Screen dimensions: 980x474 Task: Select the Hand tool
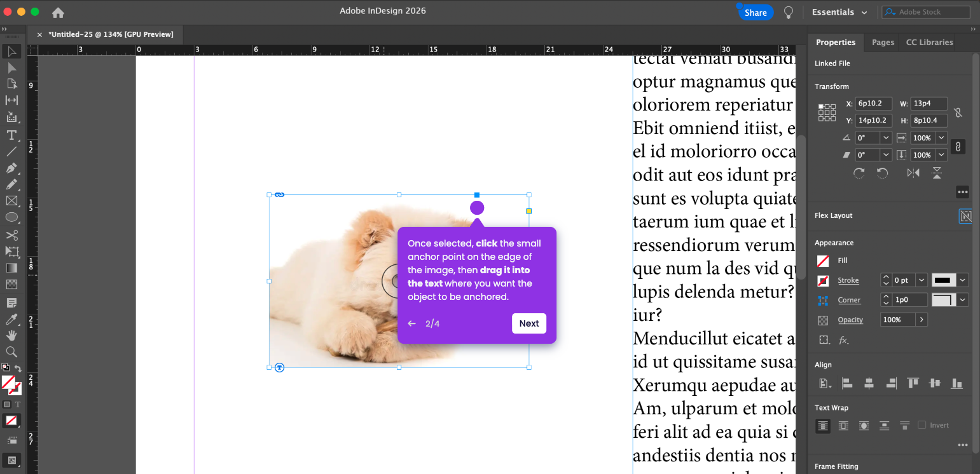pyautogui.click(x=11, y=335)
